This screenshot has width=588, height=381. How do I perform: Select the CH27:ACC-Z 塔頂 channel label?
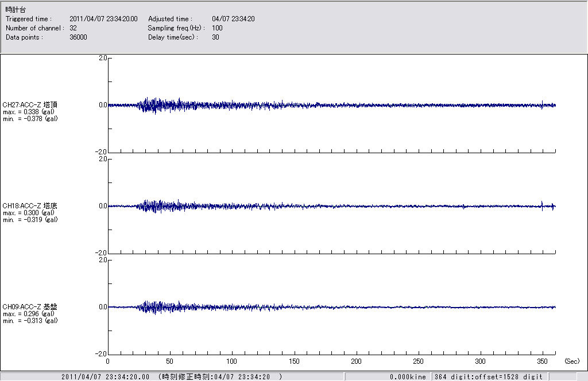30,105
